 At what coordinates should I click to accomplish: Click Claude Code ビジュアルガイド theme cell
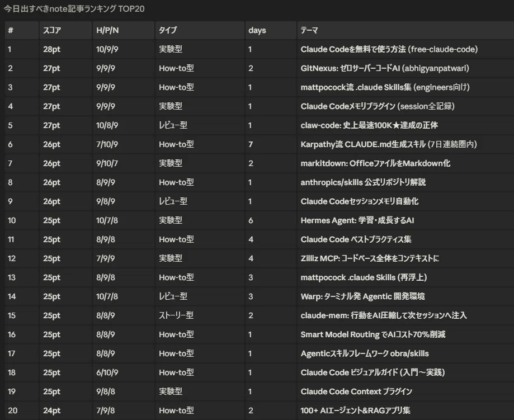[x=405, y=373]
